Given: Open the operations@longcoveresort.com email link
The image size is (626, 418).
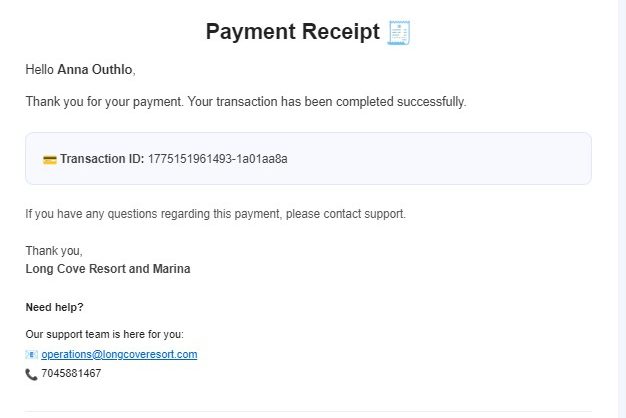Looking at the screenshot, I should (119, 354).
